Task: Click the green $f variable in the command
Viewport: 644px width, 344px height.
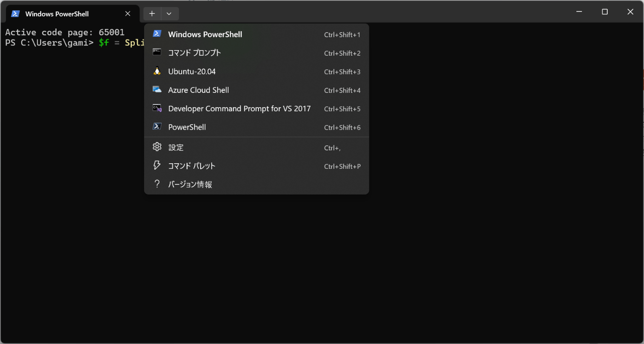Action: (x=103, y=43)
